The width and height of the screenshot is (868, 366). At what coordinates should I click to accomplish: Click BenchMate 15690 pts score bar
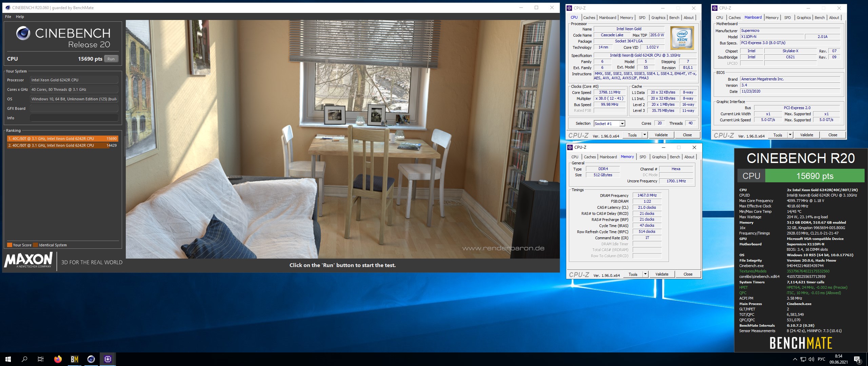pyautogui.click(x=815, y=176)
